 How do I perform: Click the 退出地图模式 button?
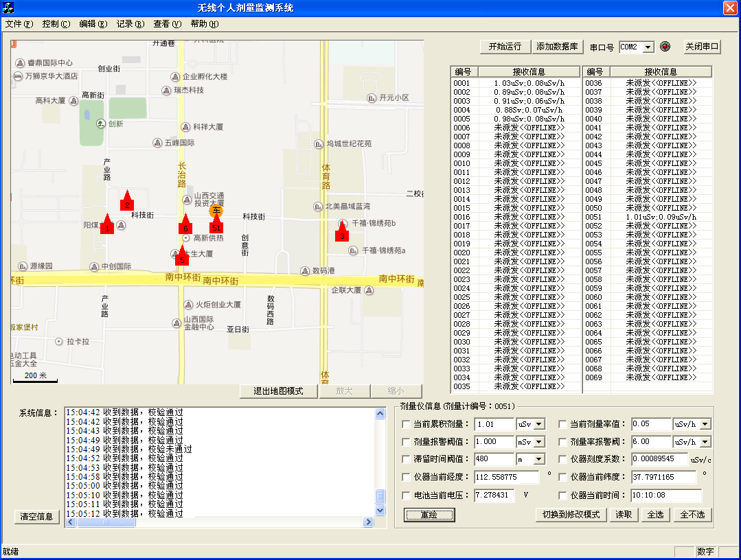278,391
